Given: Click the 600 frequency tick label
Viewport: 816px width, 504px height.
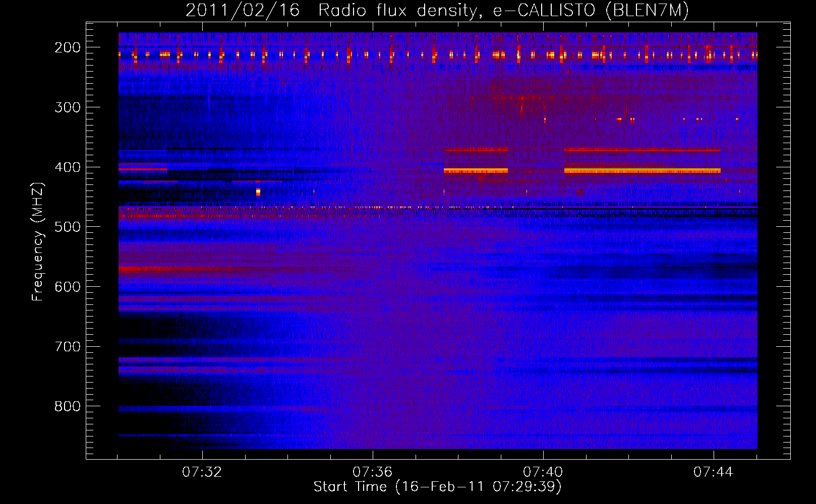Looking at the screenshot, I should (x=68, y=287).
